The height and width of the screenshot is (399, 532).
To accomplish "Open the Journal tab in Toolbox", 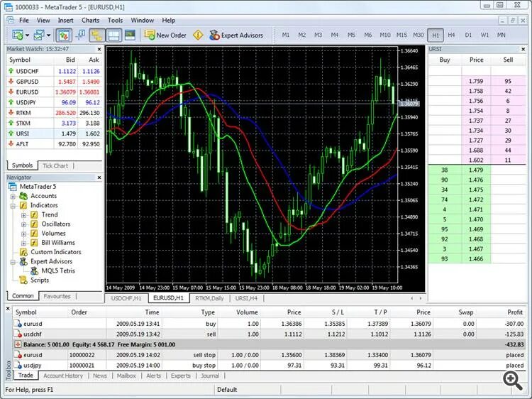I will pos(210,376).
